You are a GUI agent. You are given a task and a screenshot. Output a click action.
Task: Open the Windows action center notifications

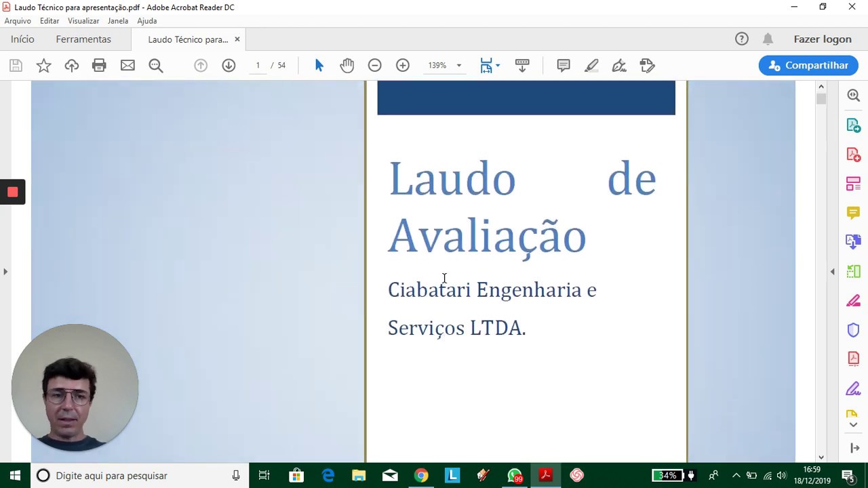(848, 476)
